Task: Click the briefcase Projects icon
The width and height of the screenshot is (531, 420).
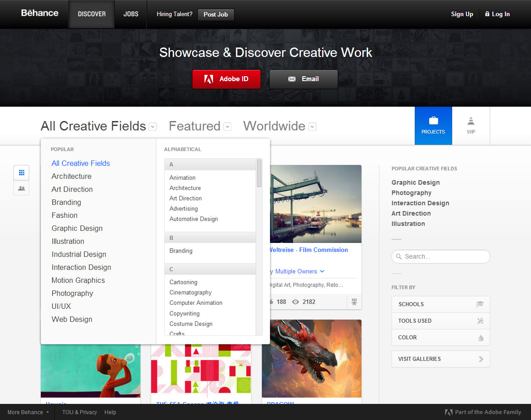Action: point(433,121)
